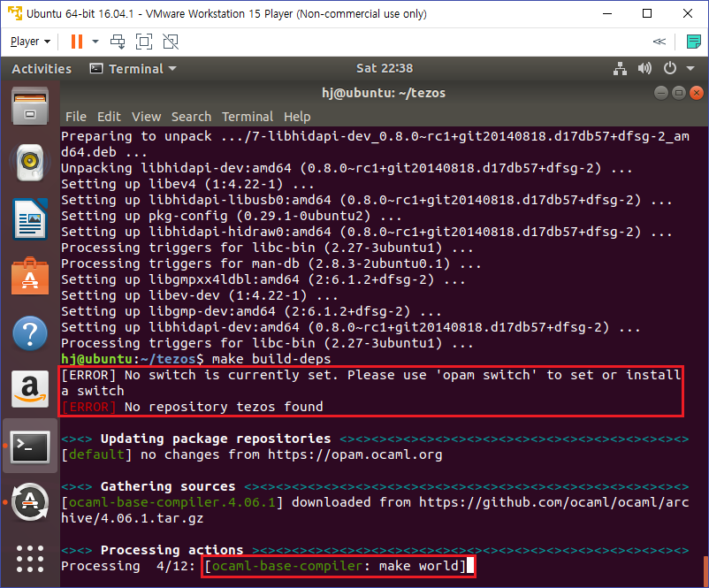Click 'ocaml-base-compiler: make world' text
Image resolution: width=709 pixels, height=588 pixels.
point(335,566)
